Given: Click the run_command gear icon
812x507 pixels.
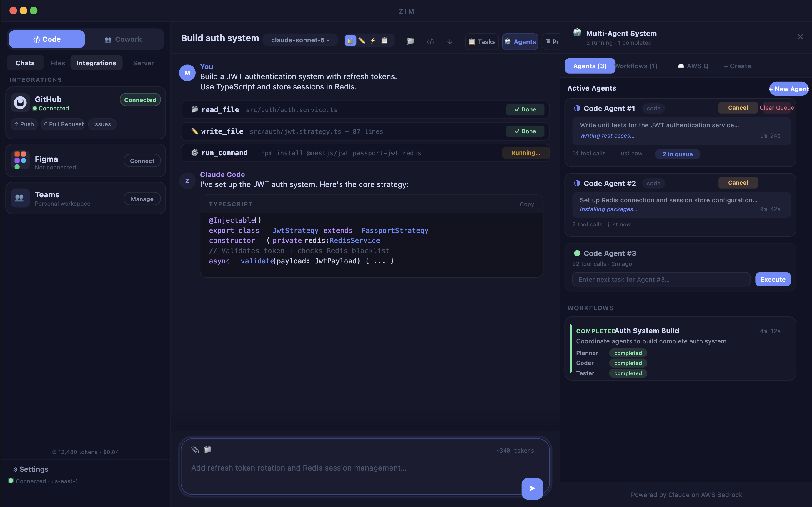Looking at the screenshot, I should (x=194, y=153).
